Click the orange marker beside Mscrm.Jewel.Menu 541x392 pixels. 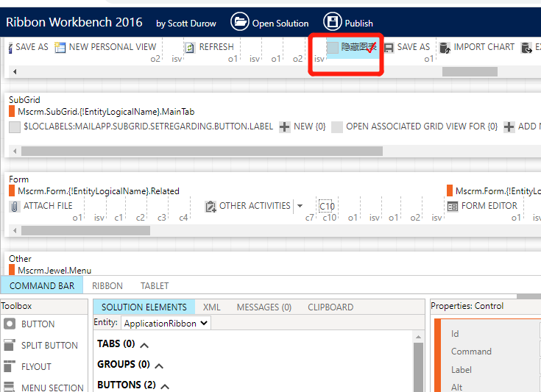12,270
